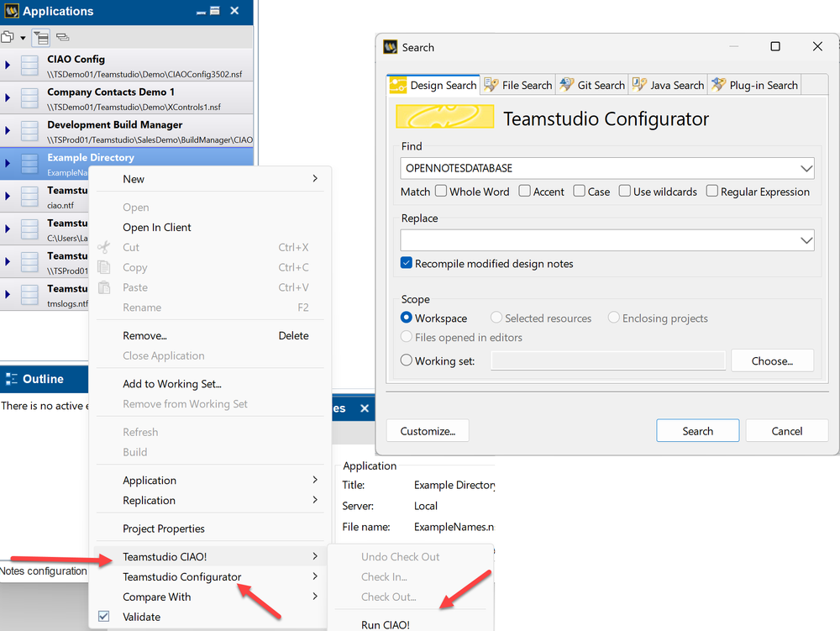Open the Compare With submenu
This screenshot has width=840, height=631.
point(210,597)
